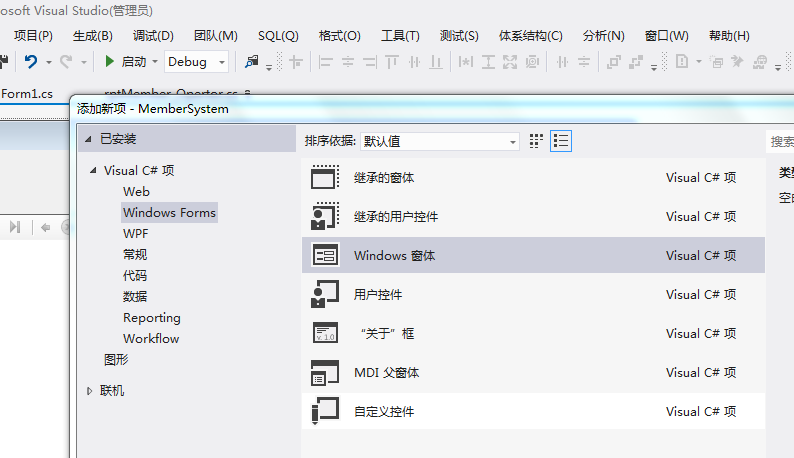Click Align Middles layout icon
This screenshot has height=458, width=794.
tap(414, 62)
